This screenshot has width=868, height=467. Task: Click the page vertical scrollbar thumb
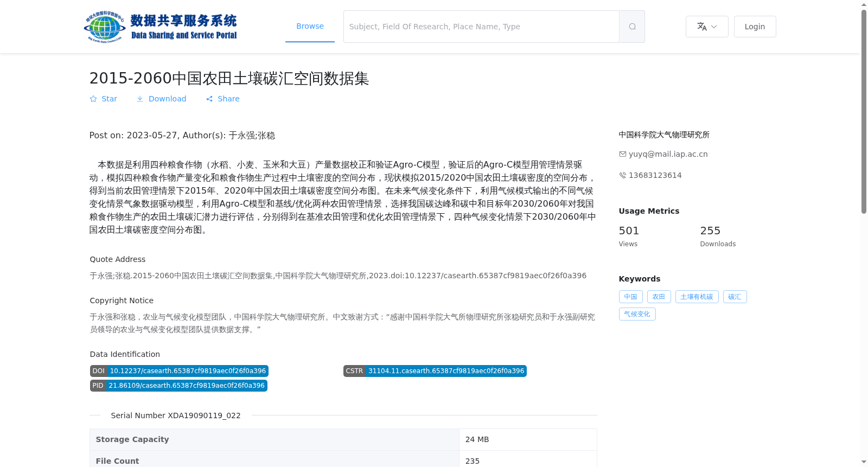tap(864, 111)
